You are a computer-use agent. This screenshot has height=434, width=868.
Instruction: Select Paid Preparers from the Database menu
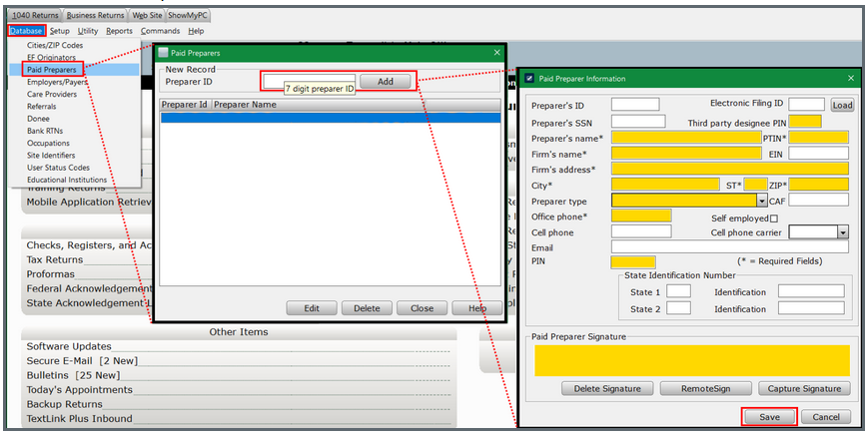pyautogui.click(x=52, y=70)
